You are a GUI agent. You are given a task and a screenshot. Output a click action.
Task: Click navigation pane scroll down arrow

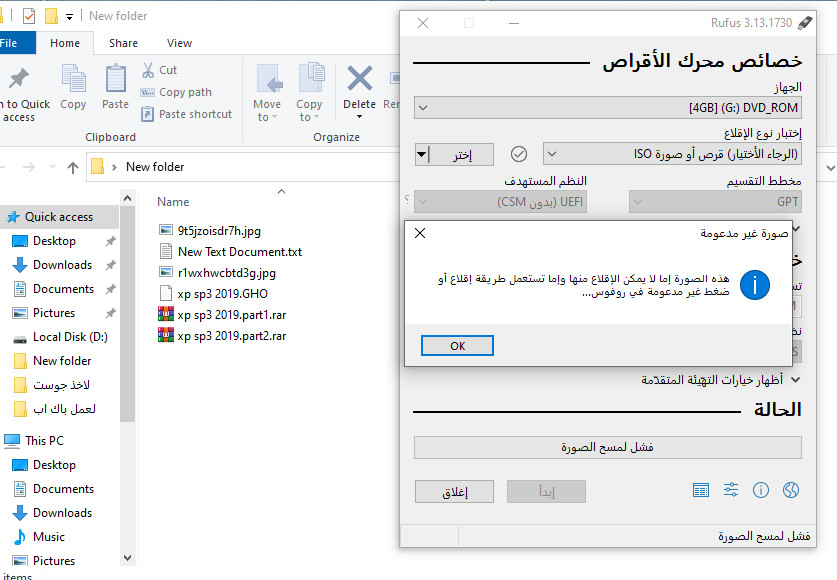click(128, 558)
